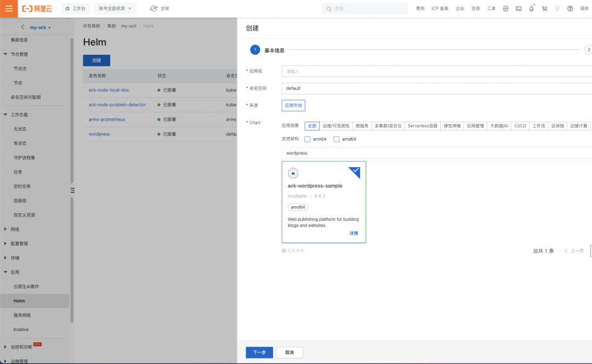Screen dimensions: 592x364
Task: Select the 弹性伸缩 scenario tab
Action: [452, 126]
